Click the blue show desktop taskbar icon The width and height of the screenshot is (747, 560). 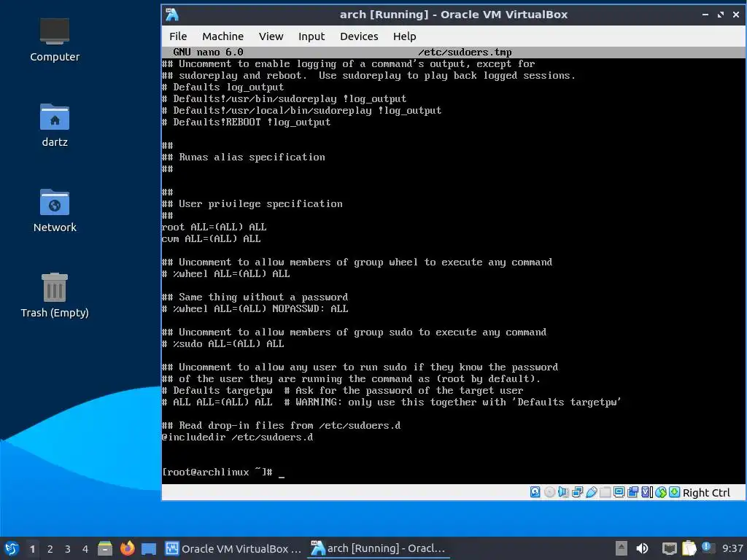click(149, 549)
